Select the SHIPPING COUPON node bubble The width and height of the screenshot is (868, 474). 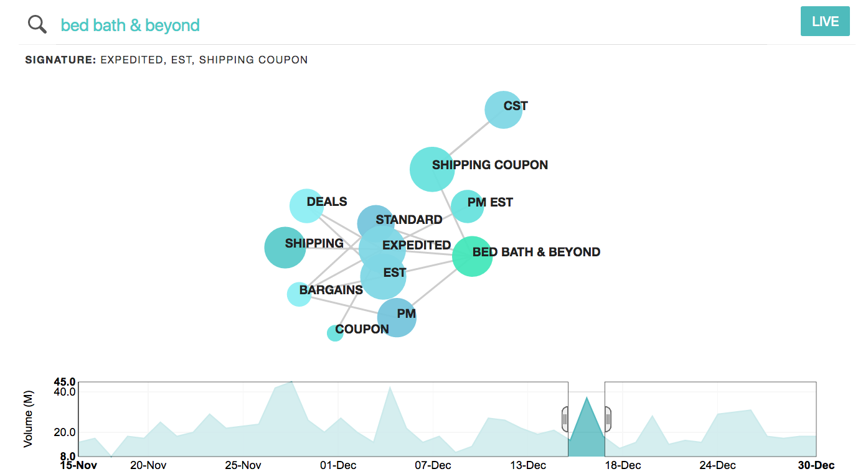[432, 169]
